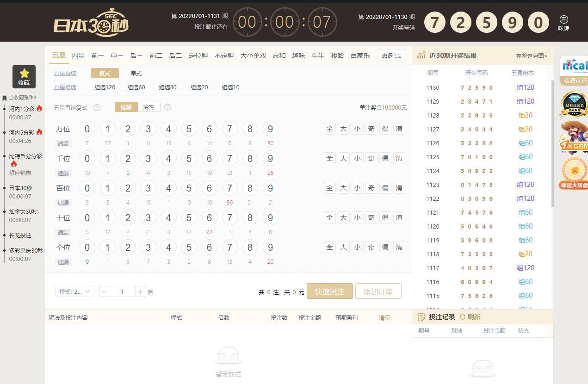The image size is (588, 384).
Task: Select digit 7 in 万位 row
Action: pos(229,129)
